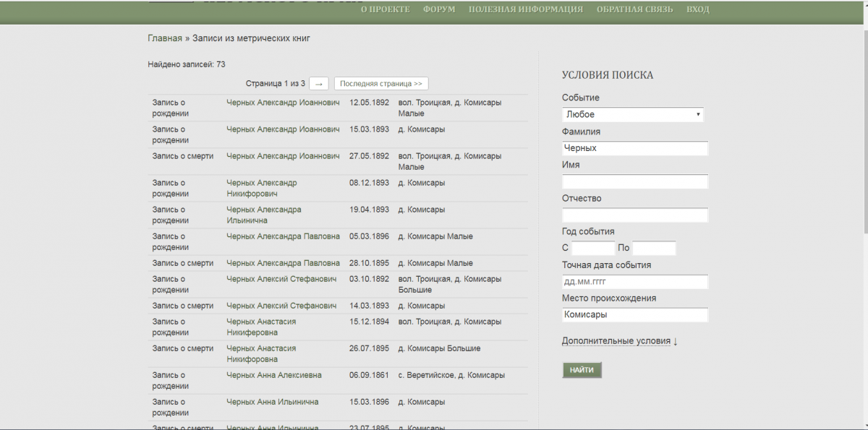
Task: Click the Место происхождения input field
Action: (634, 315)
